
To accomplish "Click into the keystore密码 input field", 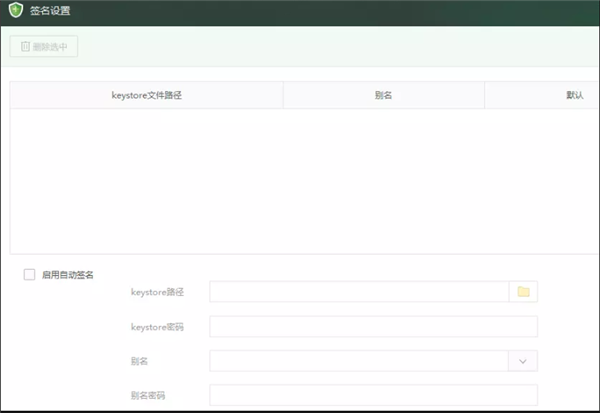I will pyautogui.click(x=372, y=327).
